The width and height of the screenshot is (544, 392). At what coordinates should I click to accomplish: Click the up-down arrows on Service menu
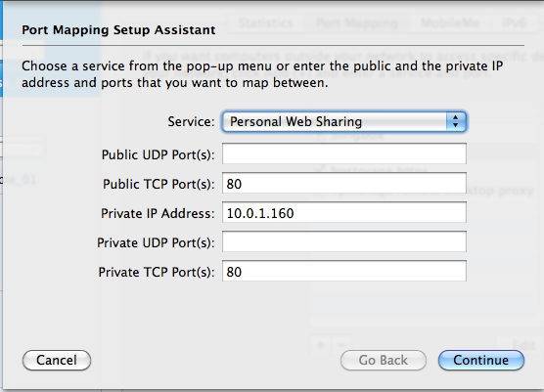(x=456, y=121)
